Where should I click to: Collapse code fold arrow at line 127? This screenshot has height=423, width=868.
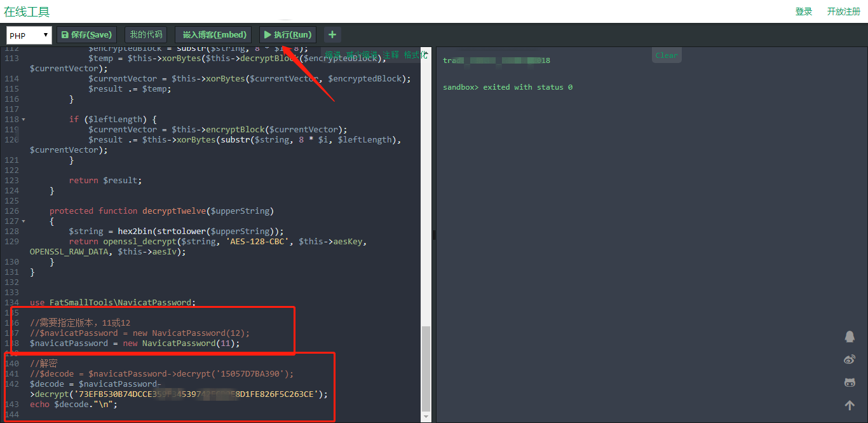pos(24,221)
